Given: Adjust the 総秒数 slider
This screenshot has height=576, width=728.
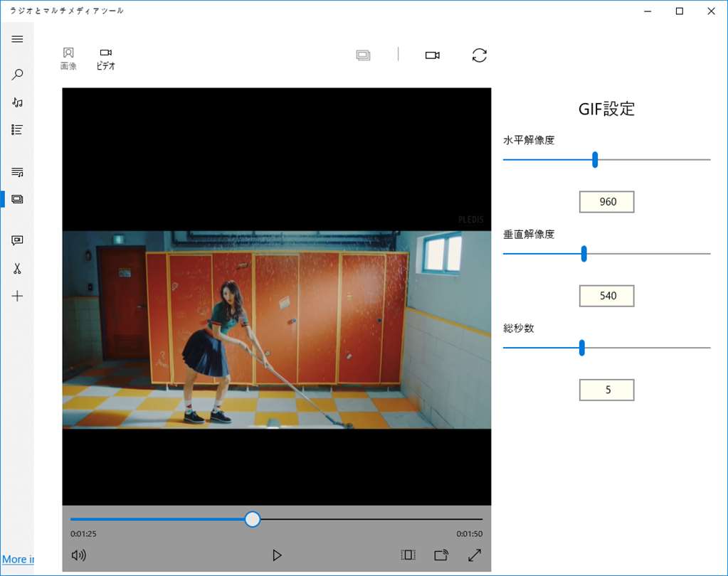Looking at the screenshot, I should pyautogui.click(x=606, y=347).
